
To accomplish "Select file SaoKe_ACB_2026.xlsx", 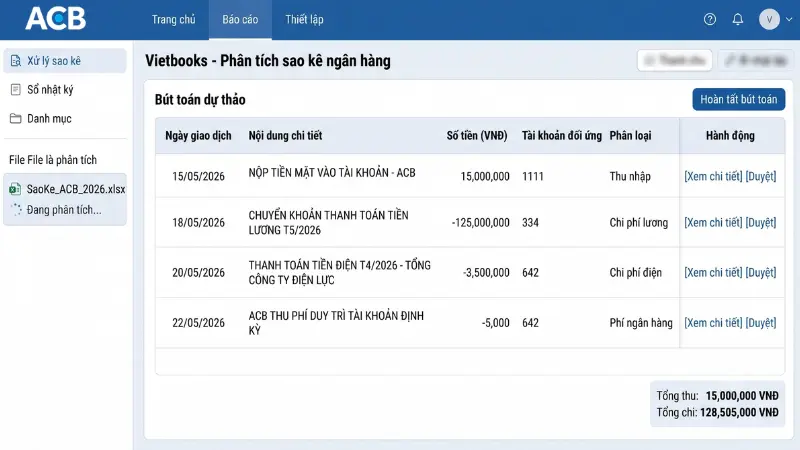I will (x=76, y=189).
